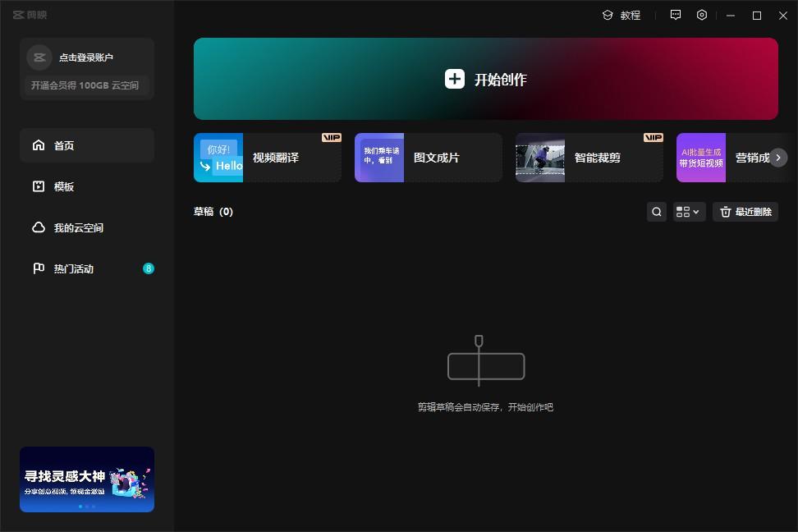This screenshot has width=798, height=532.
Task: Expand the draft view layout dropdown
Action: tap(689, 212)
